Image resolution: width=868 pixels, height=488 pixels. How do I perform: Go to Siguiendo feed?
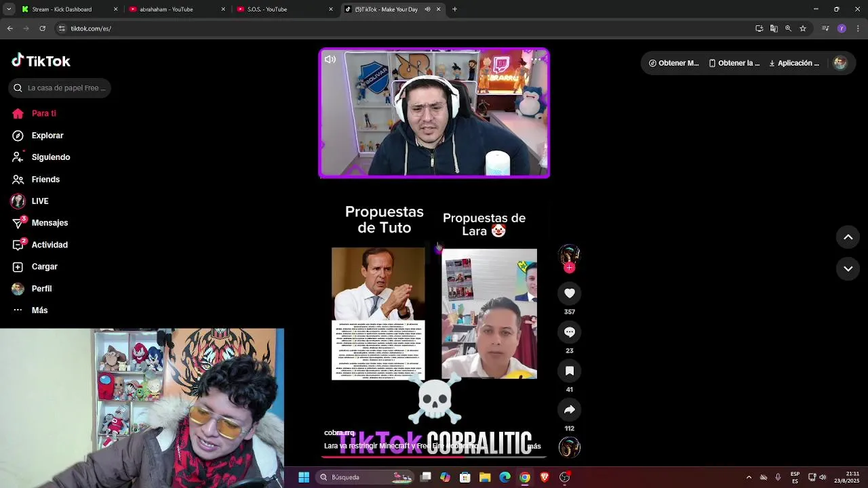[x=41, y=157]
